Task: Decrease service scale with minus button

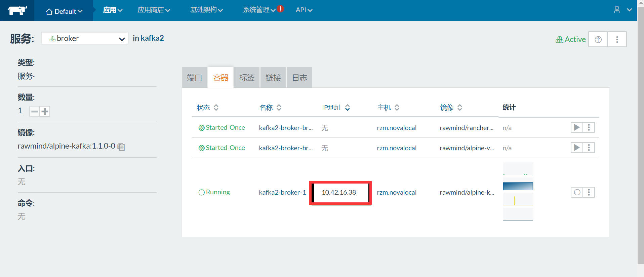Action: pyautogui.click(x=35, y=111)
